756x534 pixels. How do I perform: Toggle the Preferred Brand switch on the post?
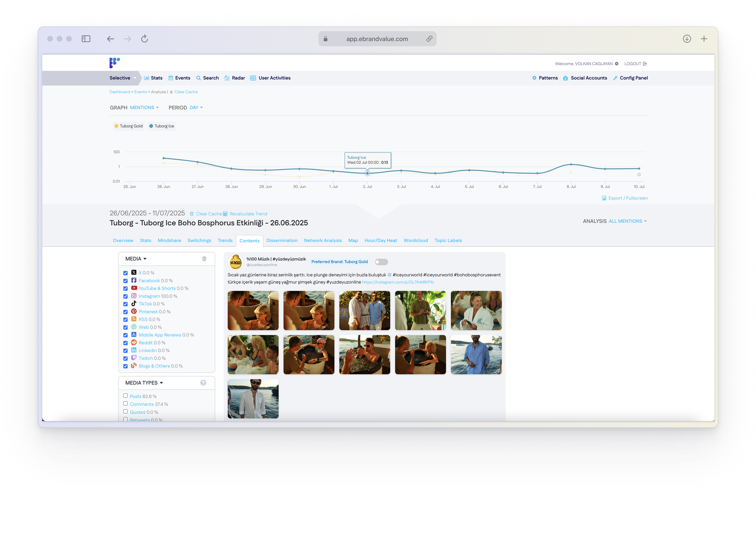[x=381, y=262]
